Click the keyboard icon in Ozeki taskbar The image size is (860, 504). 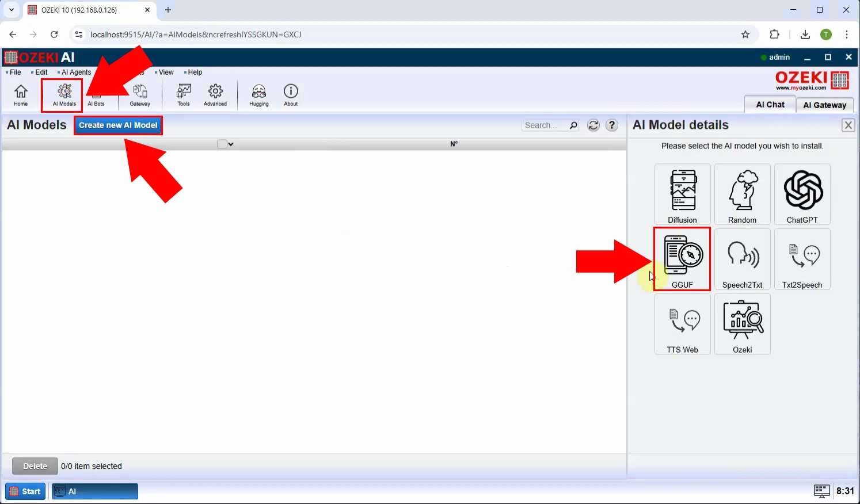pos(821,491)
